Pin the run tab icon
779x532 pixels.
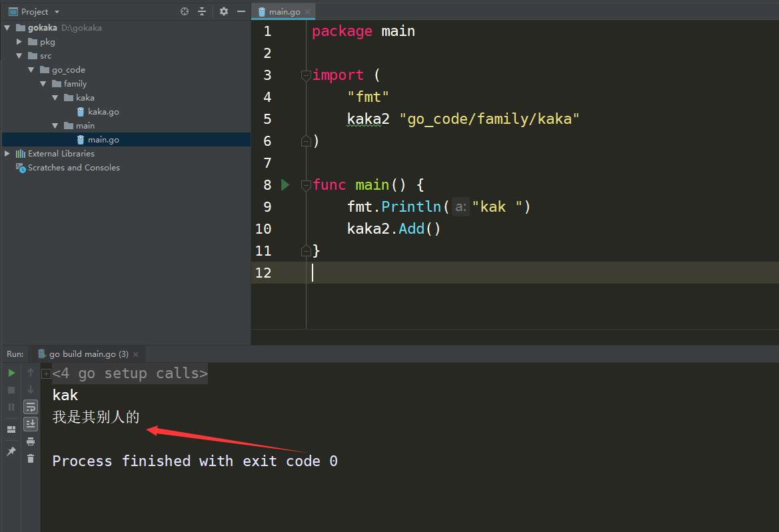pos(11,451)
